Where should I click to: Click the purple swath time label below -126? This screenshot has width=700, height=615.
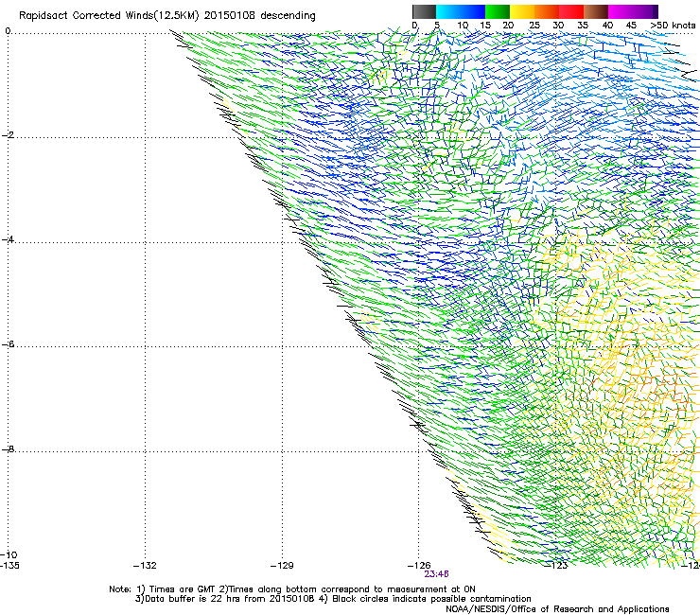(x=436, y=574)
